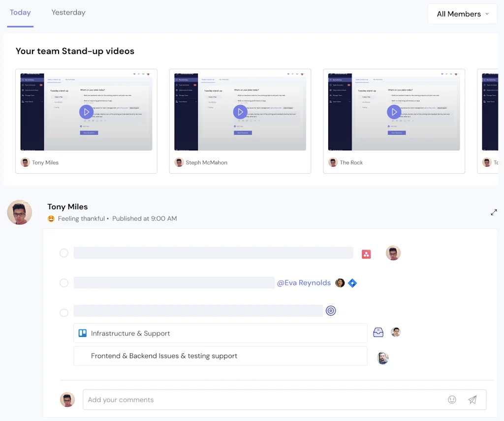
Task: Mark the second task with Eva Reynolds complete
Action: [64, 282]
